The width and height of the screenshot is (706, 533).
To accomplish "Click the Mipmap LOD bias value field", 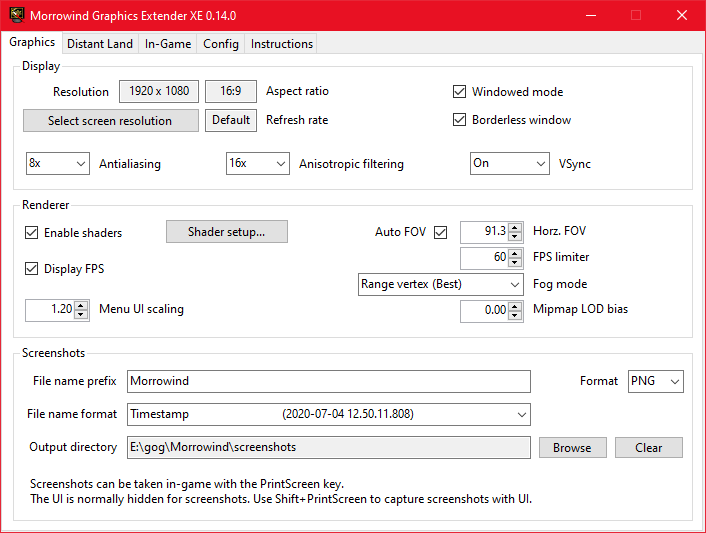I will coord(485,311).
